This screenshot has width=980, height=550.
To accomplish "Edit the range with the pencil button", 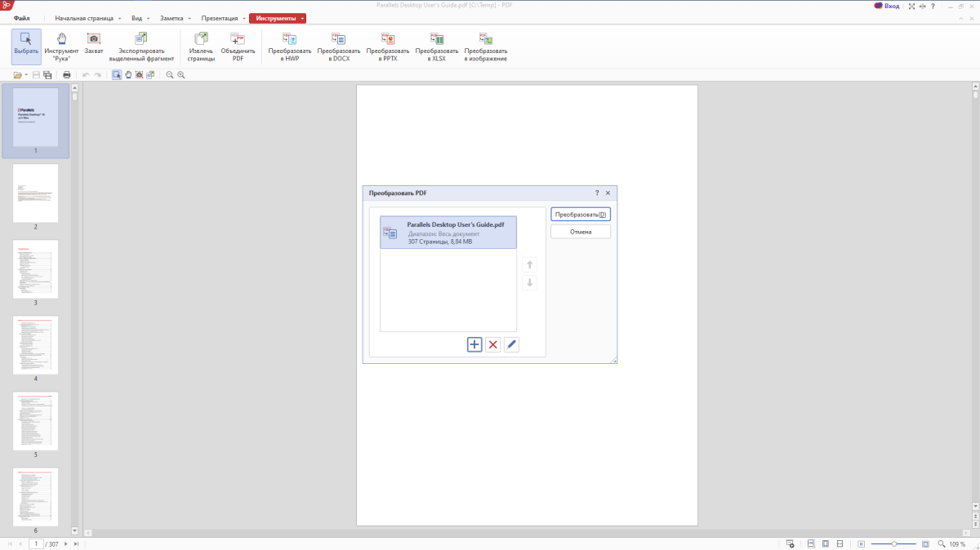I will click(511, 344).
